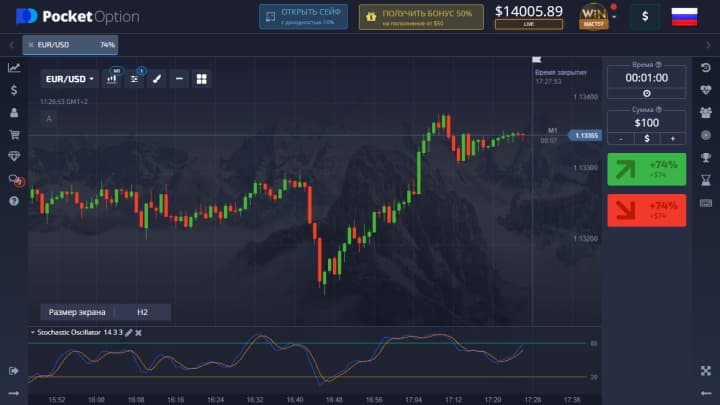Screen dimensions: 720x405
Task: Decrease trade amount with minus button
Action: (x=621, y=138)
